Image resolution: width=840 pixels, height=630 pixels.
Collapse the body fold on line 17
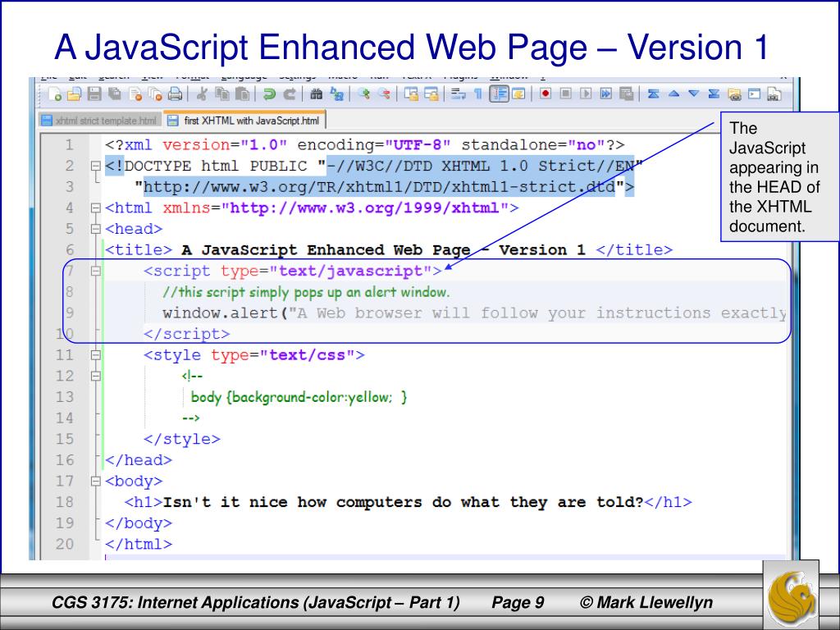pos(95,481)
